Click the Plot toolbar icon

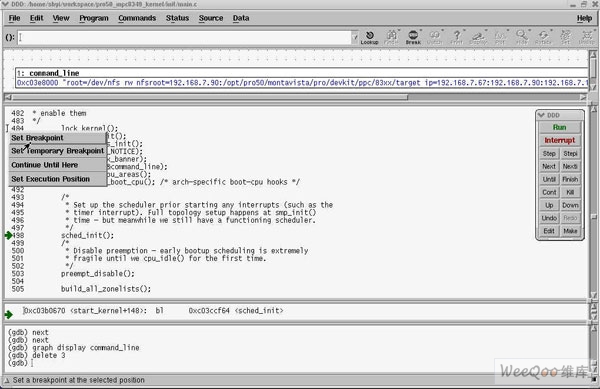pyautogui.click(x=500, y=37)
